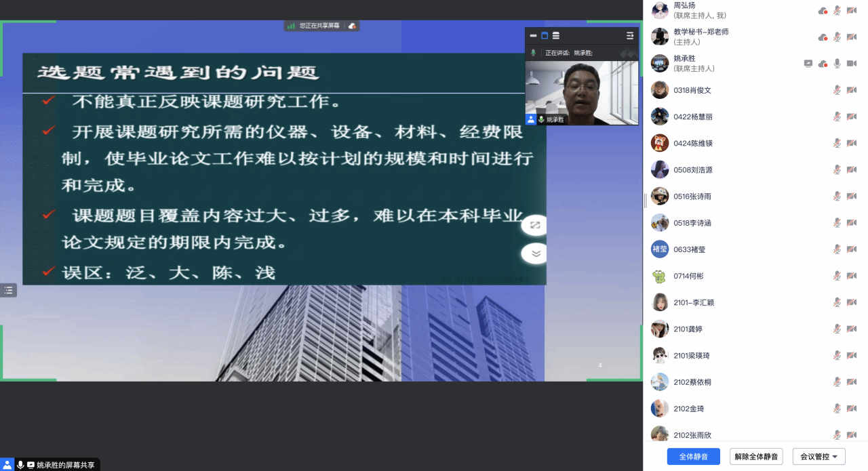
Task: Mute the microphone of 姚承胜
Action: (837, 63)
